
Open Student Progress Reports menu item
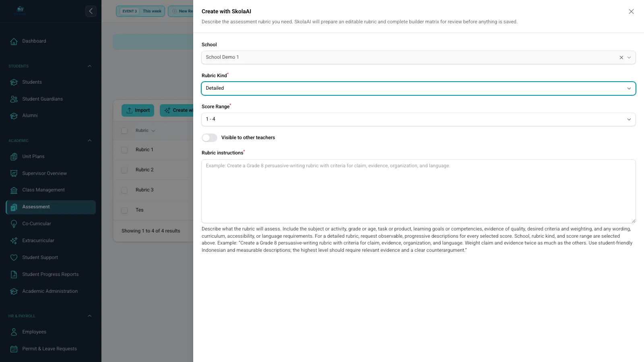pyautogui.click(x=50, y=274)
